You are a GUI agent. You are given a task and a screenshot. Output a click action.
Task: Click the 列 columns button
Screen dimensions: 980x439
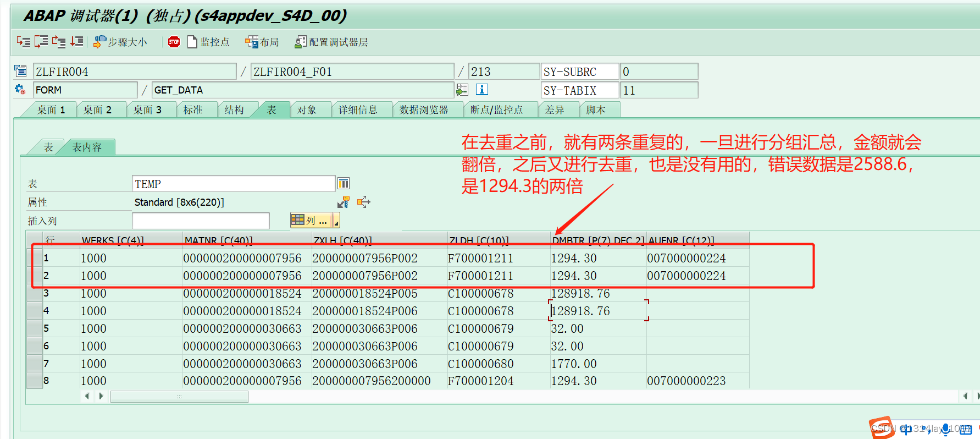311,220
